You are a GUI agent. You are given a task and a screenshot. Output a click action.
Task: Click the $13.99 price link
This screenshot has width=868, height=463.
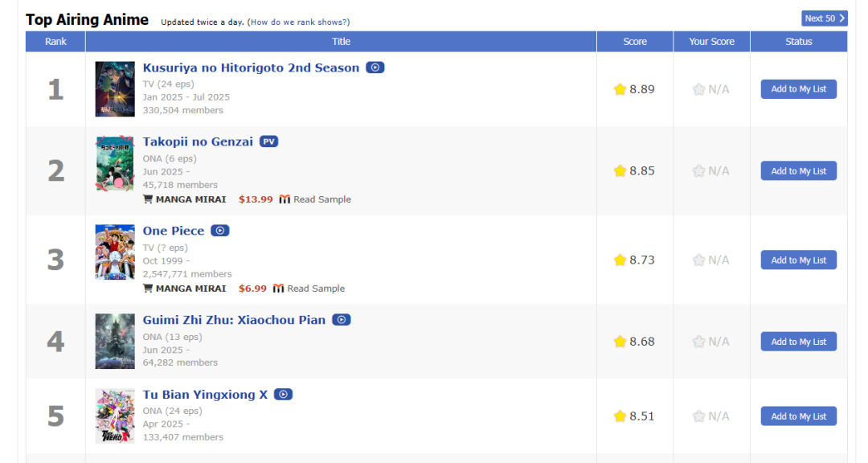click(256, 199)
